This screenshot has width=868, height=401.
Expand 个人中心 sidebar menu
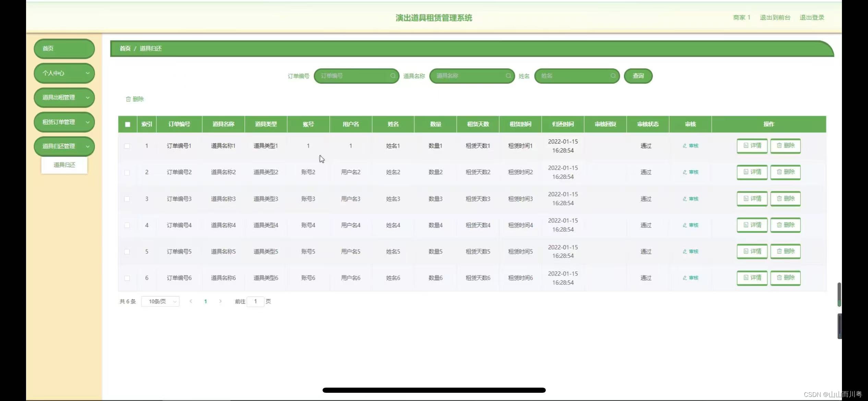tap(64, 73)
